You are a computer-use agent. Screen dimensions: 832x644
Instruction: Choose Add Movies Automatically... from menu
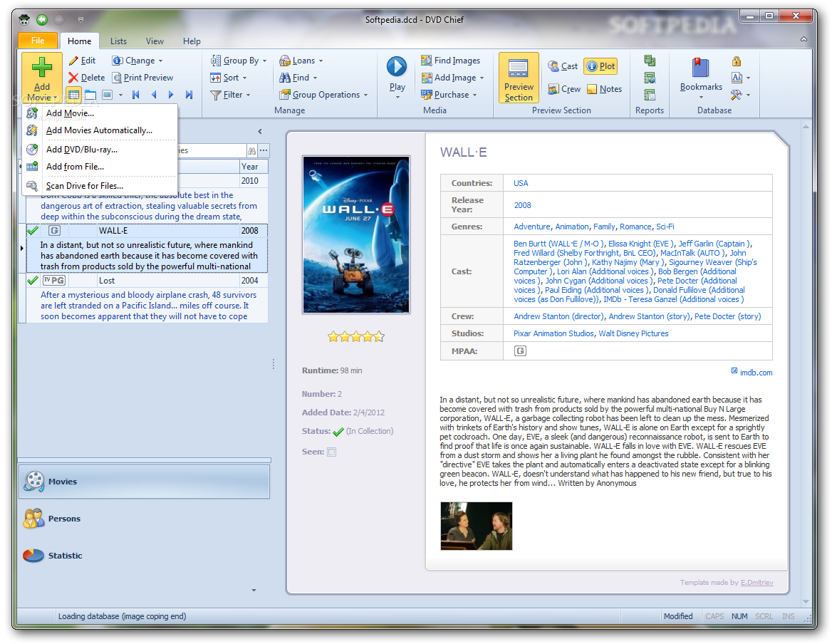point(99,130)
